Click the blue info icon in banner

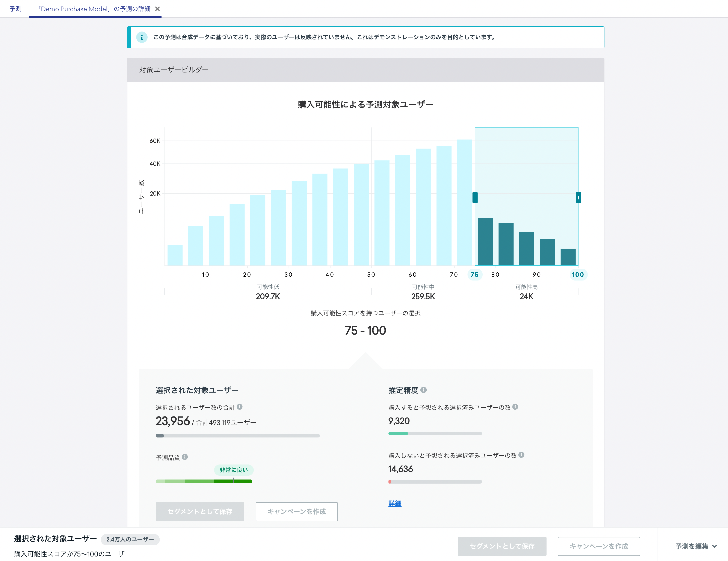pos(142,37)
